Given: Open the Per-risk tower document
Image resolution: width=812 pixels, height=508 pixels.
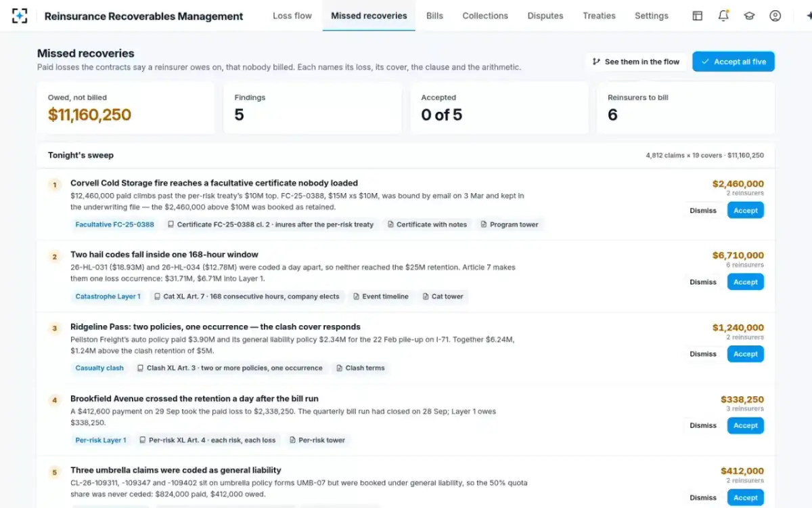Looking at the screenshot, I should pos(317,440).
